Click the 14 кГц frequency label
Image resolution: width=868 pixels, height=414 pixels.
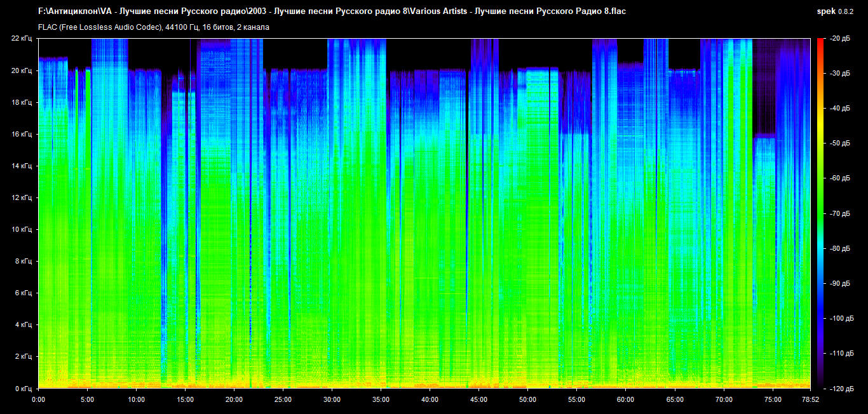22,166
